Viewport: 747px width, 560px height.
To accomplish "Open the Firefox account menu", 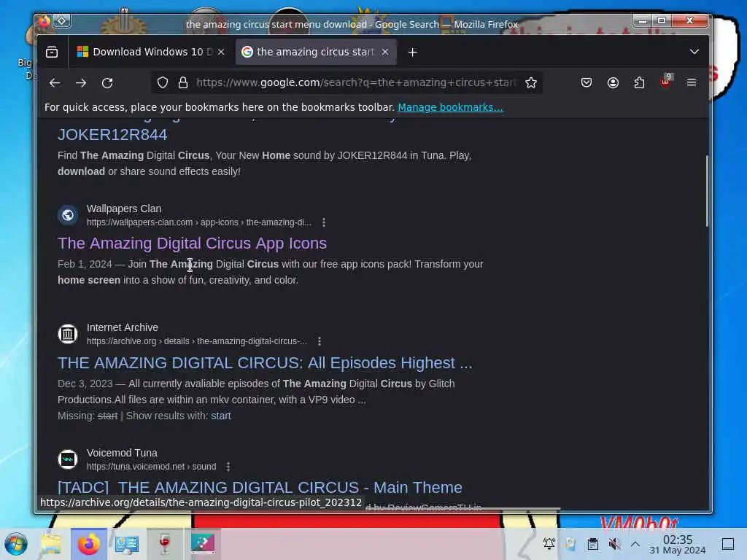I will pyautogui.click(x=613, y=83).
